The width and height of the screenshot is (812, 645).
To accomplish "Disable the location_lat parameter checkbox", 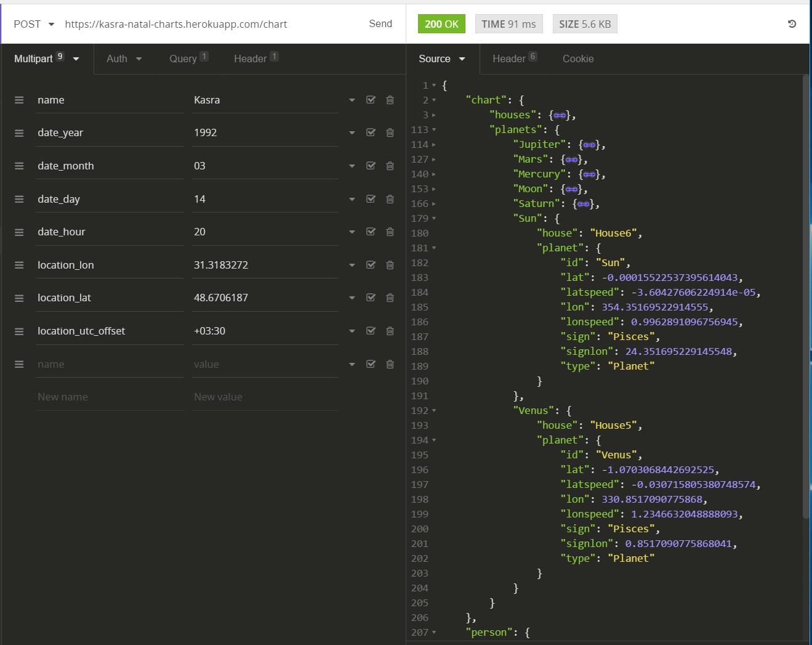I will tap(371, 298).
